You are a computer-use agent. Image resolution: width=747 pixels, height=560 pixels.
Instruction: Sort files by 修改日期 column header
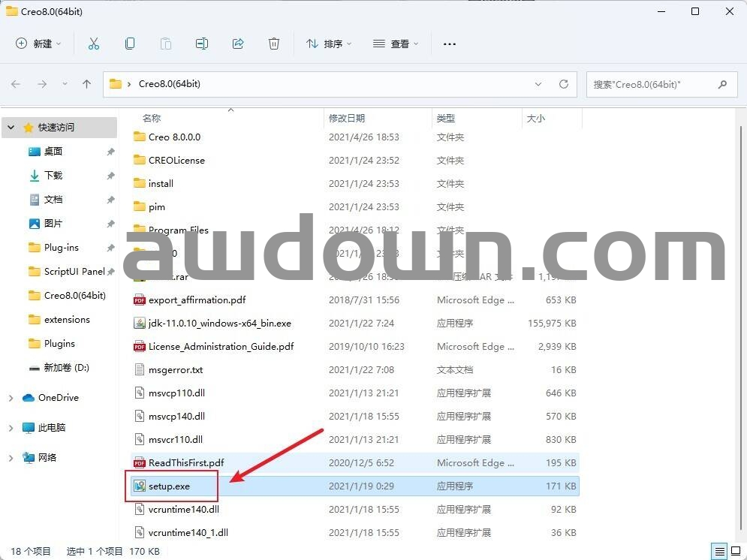pyautogui.click(x=347, y=118)
